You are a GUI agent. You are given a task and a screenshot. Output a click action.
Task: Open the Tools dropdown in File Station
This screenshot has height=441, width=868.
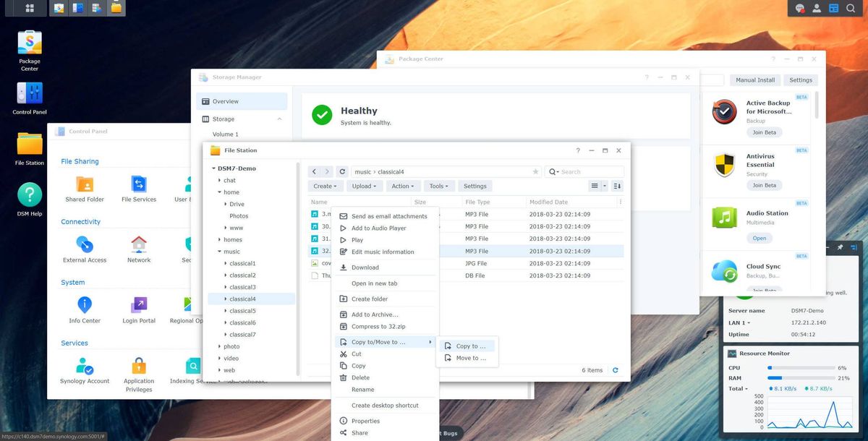[x=438, y=186]
